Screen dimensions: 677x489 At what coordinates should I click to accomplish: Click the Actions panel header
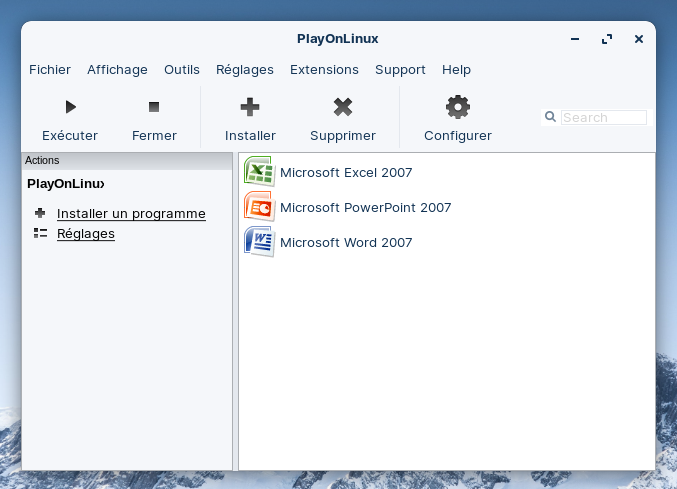coord(127,161)
